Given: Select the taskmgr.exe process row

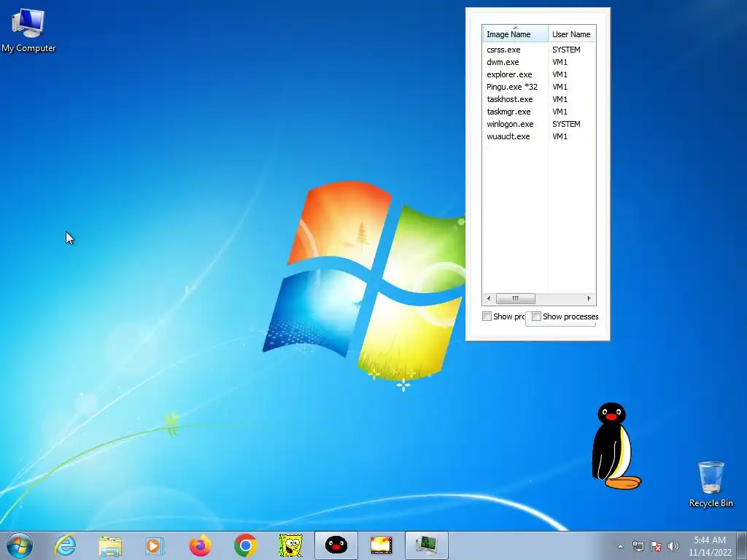Looking at the screenshot, I should click(x=539, y=112).
